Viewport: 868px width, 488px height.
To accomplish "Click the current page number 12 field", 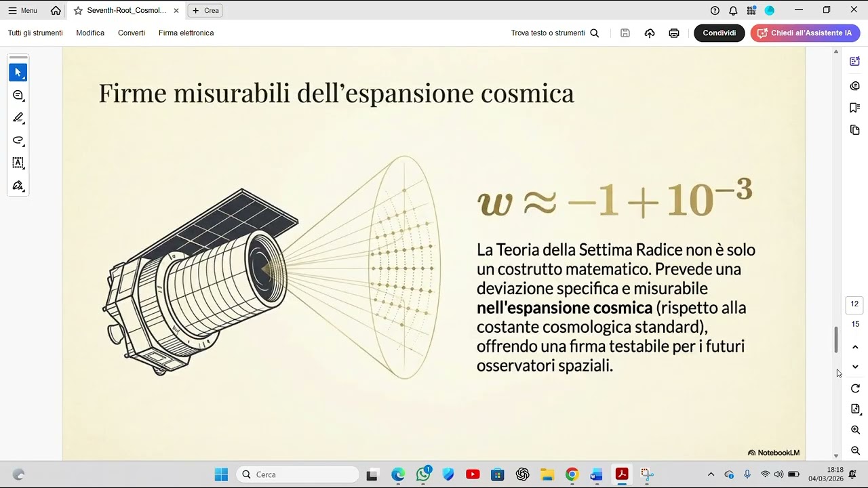I will [854, 304].
